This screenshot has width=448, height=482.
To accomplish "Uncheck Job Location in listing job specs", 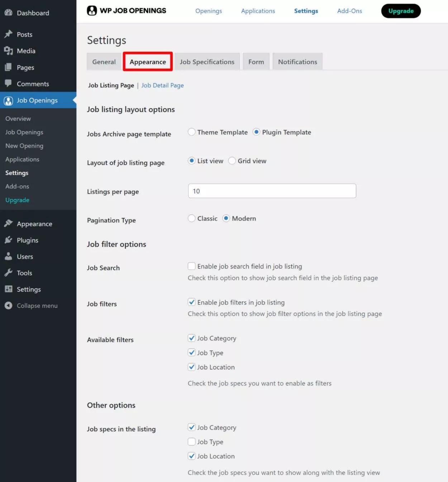I will tap(192, 456).
